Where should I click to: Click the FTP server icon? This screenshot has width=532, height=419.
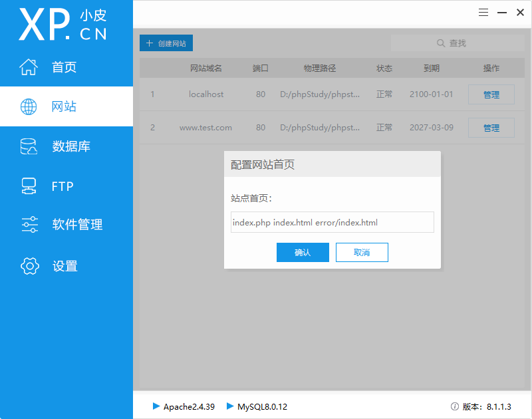coord(29,186)
